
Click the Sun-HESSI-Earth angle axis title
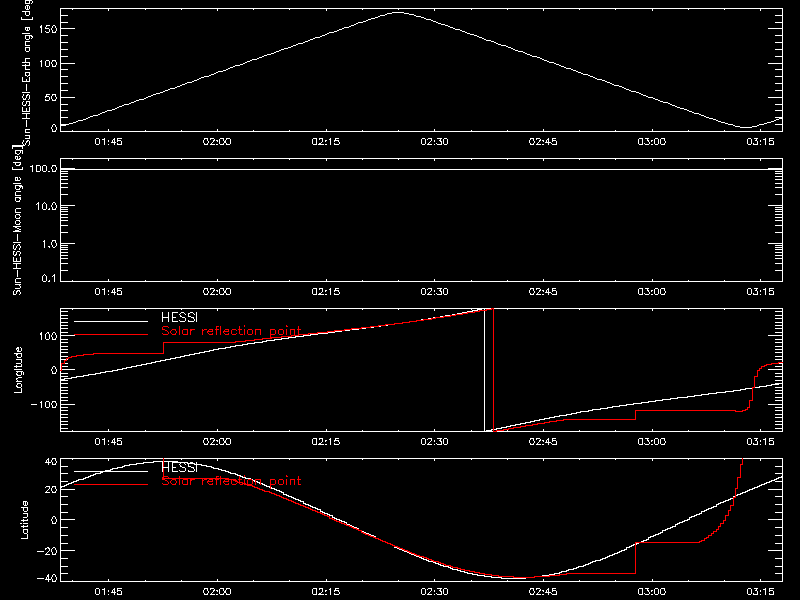(27, 73)
